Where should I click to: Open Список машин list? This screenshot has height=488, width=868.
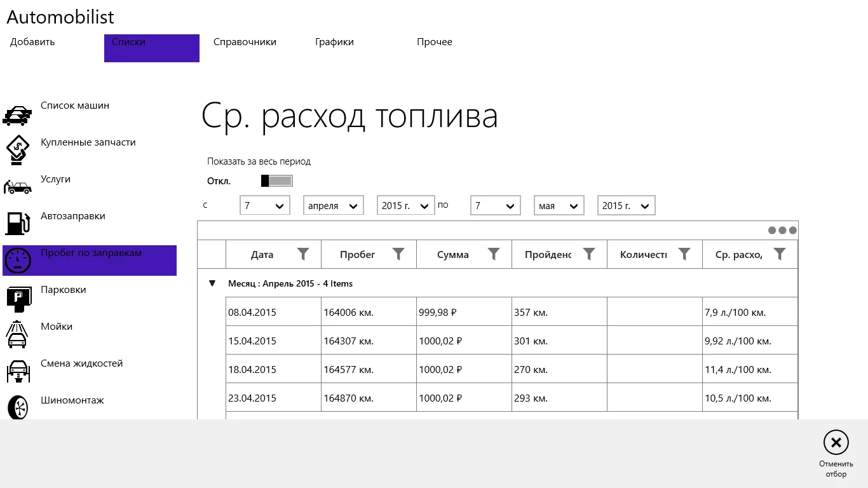75,105
